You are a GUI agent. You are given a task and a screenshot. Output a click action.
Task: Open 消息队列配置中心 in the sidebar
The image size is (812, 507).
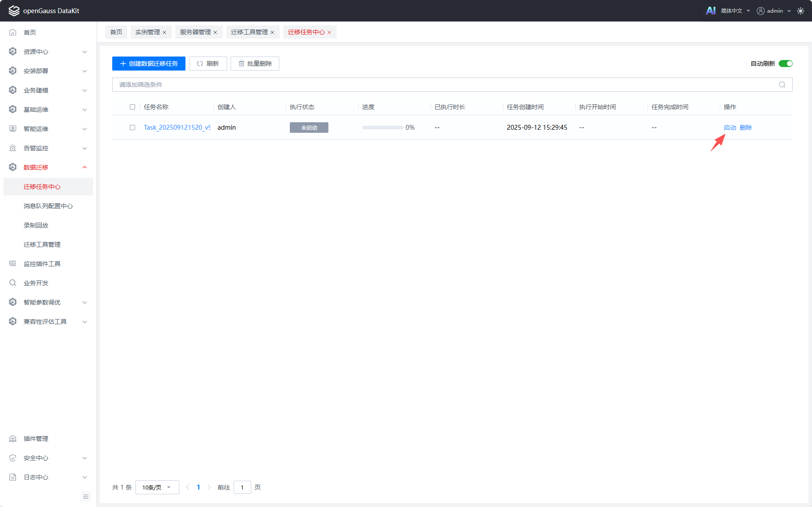(x=48, y=206)
